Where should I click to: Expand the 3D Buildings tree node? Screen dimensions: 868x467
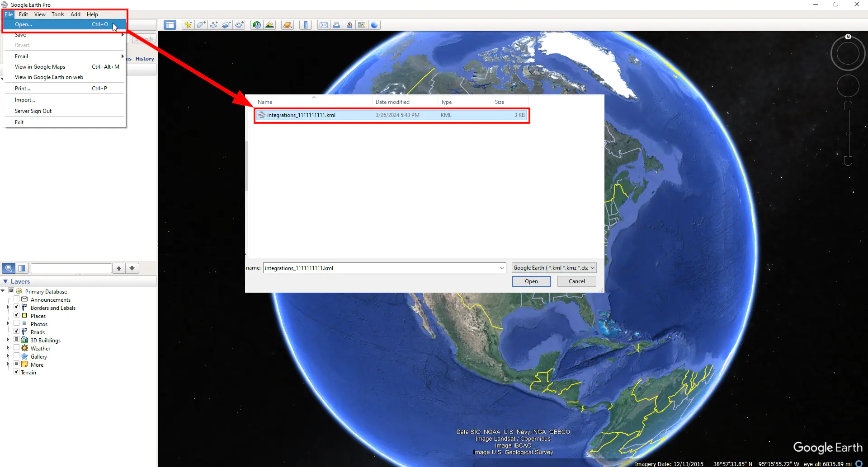tap(8, 340)
